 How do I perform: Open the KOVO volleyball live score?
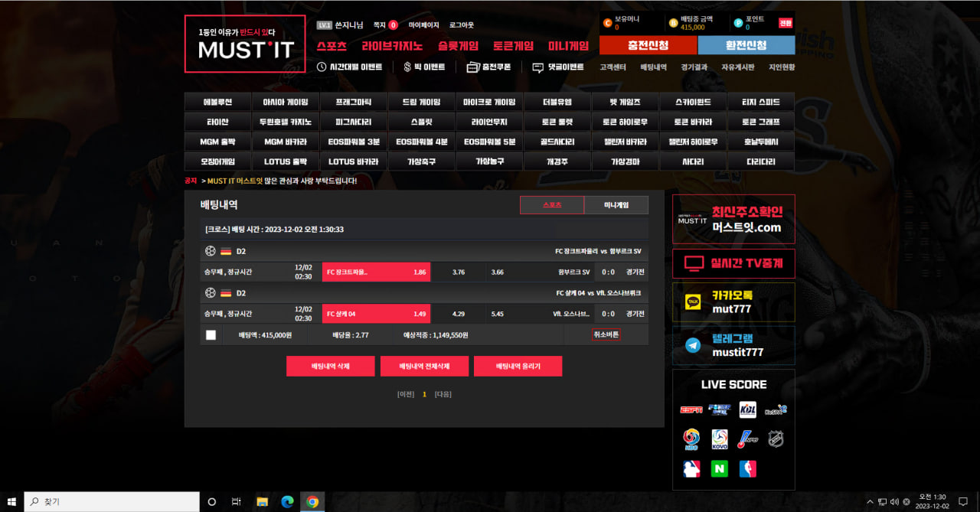click(719, 439)
